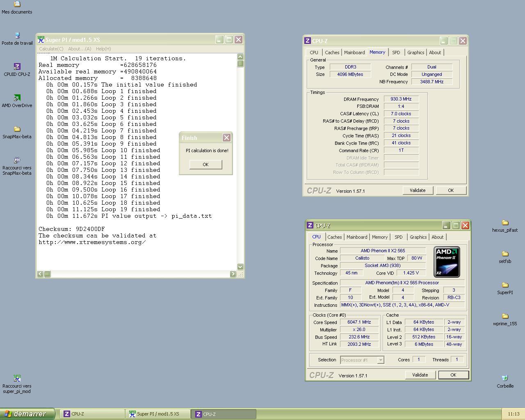Select SPD tab in lower CPU-Z window

(x=398, y=237)
